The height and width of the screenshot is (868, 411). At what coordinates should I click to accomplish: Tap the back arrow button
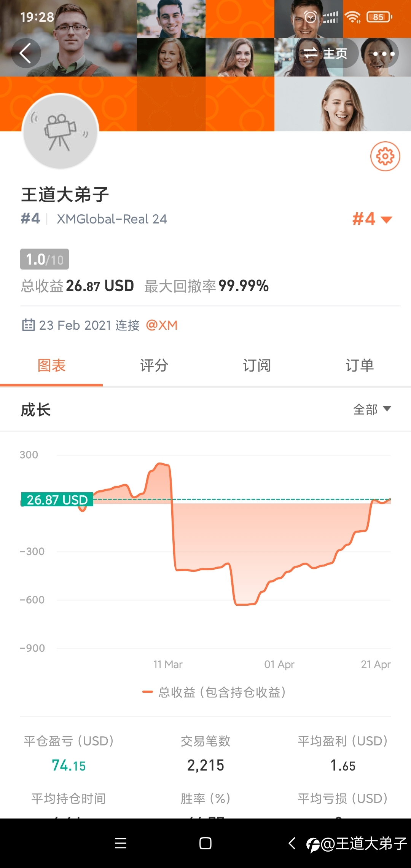pos(26,53)
